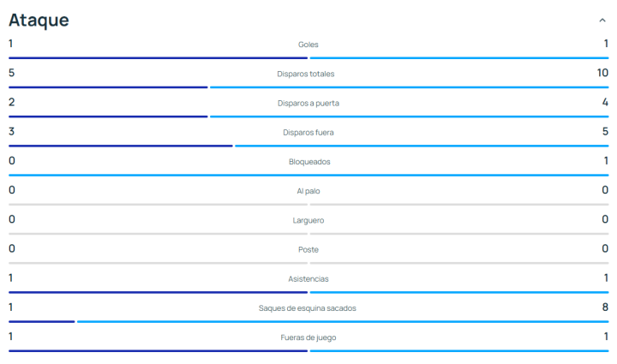Click the away value 10 for Disparos totales
The width and height of the screenshot is (617, 364).
[602, 73]
